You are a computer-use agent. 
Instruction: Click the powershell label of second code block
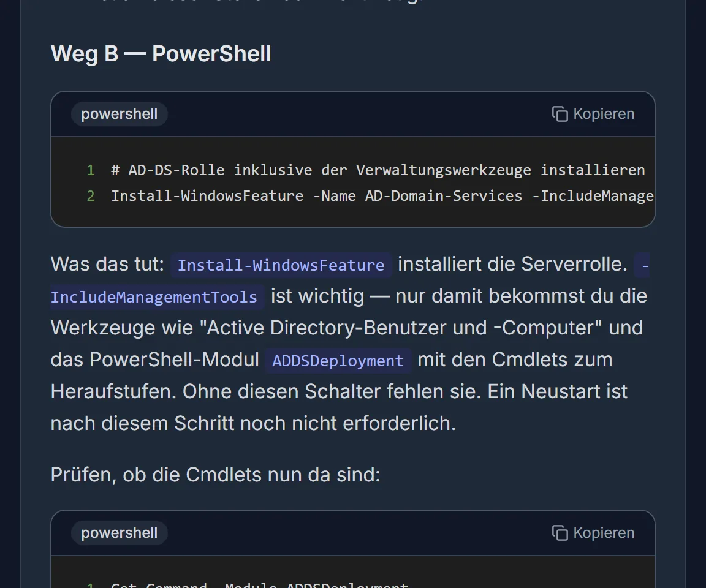tap(120, 533)
